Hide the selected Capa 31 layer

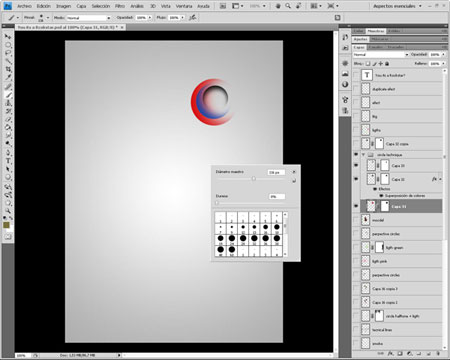click(x=356, y=206)
